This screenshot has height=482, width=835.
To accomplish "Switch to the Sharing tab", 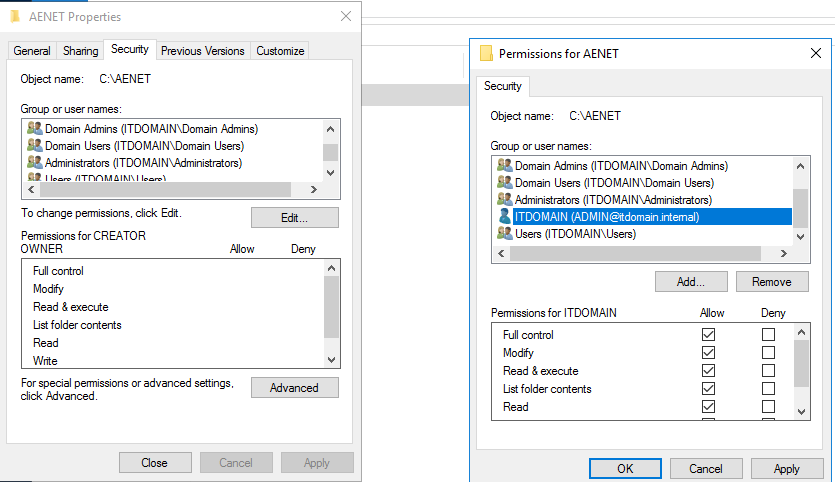I will point(81,51).
